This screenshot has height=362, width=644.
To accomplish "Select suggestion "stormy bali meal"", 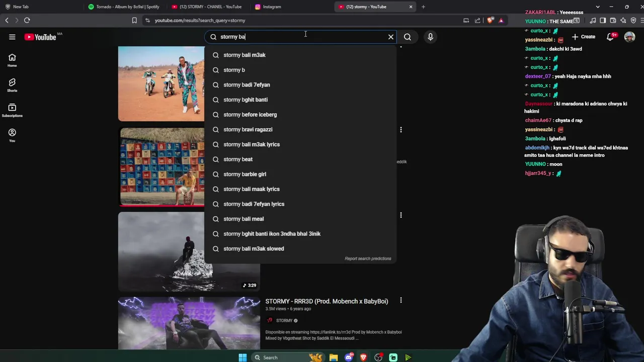I will (x=300, y=219).
